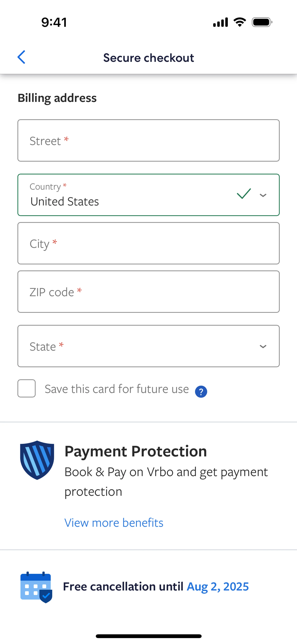The image size is (297, 644).
Task: Tap the Payment Protection heading
Action: pyautogui.click(x=136, y=451)
